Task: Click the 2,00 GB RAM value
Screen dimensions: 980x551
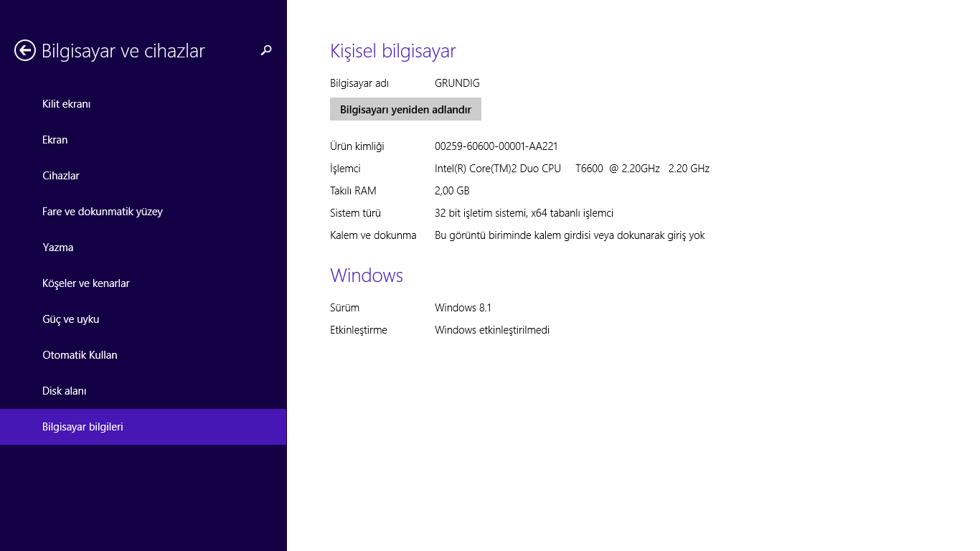Action: click(452, 191)
